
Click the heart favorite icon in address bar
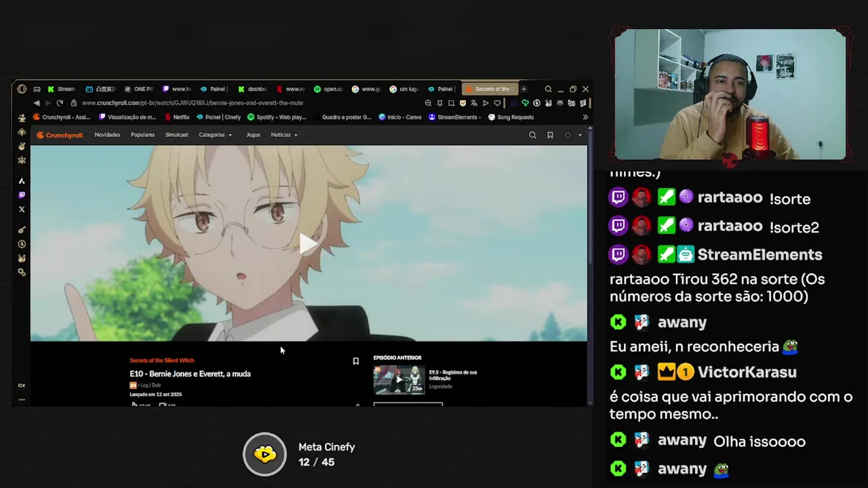click(497, 103)
